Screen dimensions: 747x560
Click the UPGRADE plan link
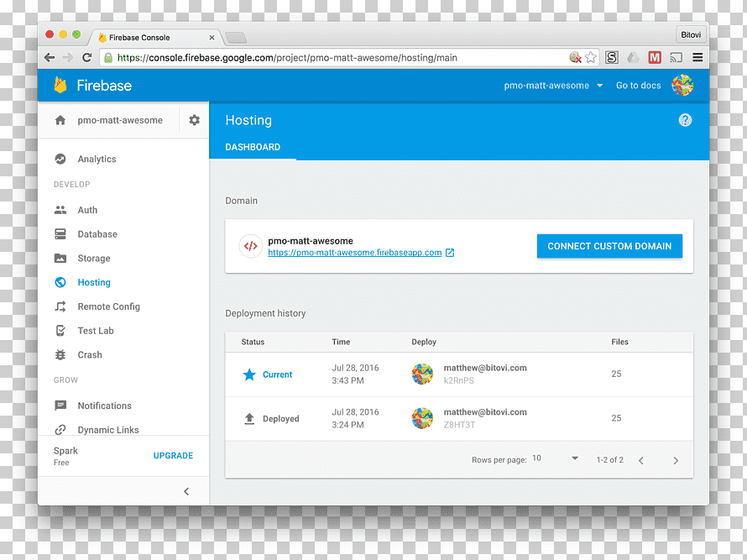point(173,456)
